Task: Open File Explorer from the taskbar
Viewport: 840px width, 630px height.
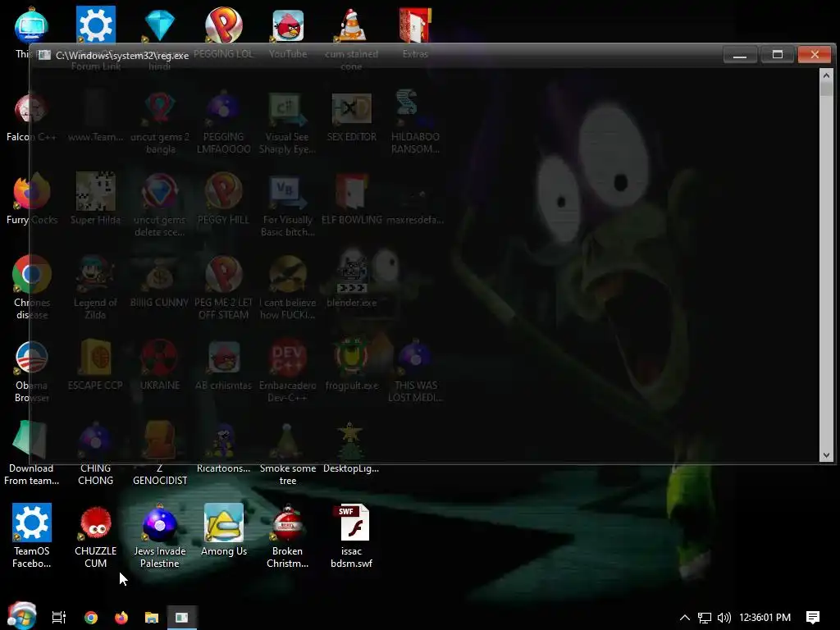Action: [x=152, y=617]
